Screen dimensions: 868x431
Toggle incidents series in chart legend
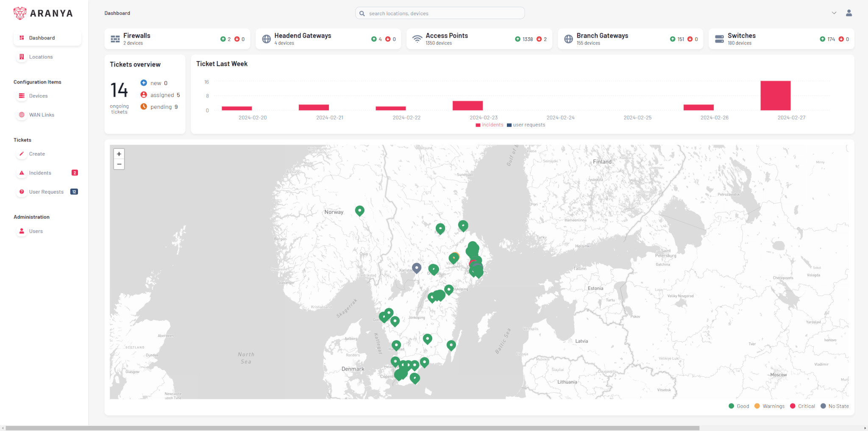click(490, 125)
